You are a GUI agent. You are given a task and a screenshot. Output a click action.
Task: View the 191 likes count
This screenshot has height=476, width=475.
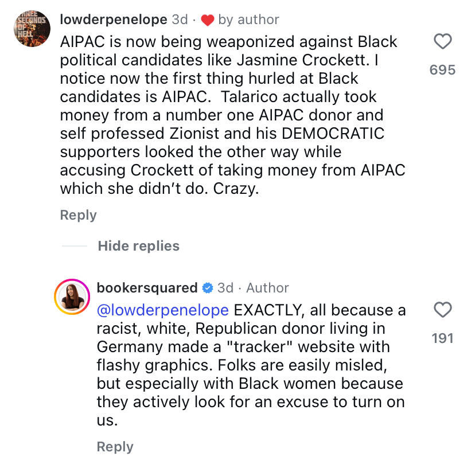442,338
